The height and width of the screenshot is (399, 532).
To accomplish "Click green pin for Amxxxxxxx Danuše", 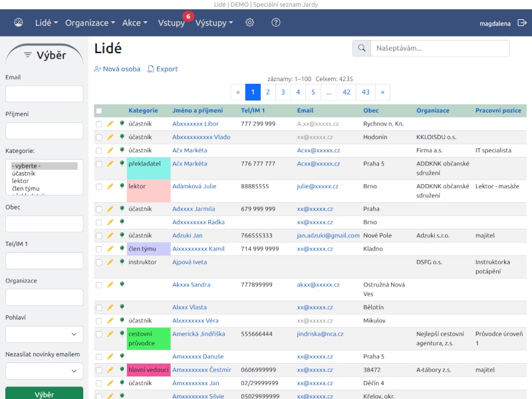I will tap(122, 356).
